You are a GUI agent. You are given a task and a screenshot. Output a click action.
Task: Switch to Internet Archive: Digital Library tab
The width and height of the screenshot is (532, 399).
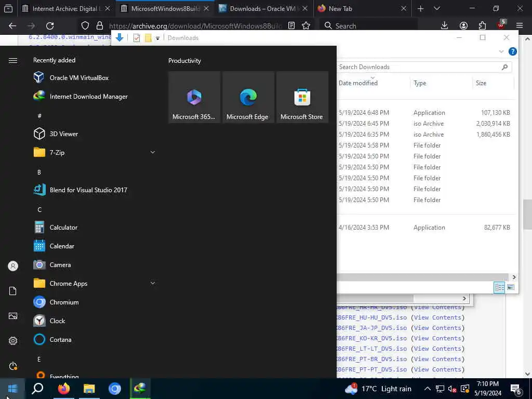click(x=66, y=8)
